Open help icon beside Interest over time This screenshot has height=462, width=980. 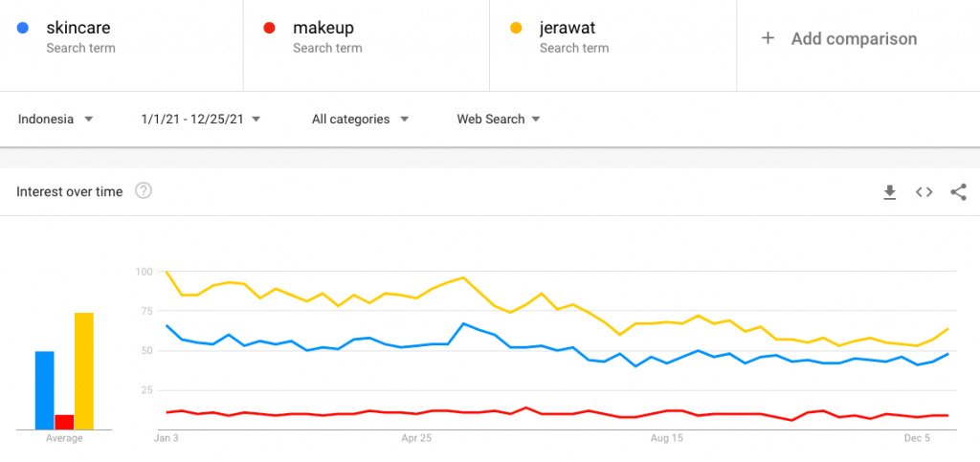[144, 191]
